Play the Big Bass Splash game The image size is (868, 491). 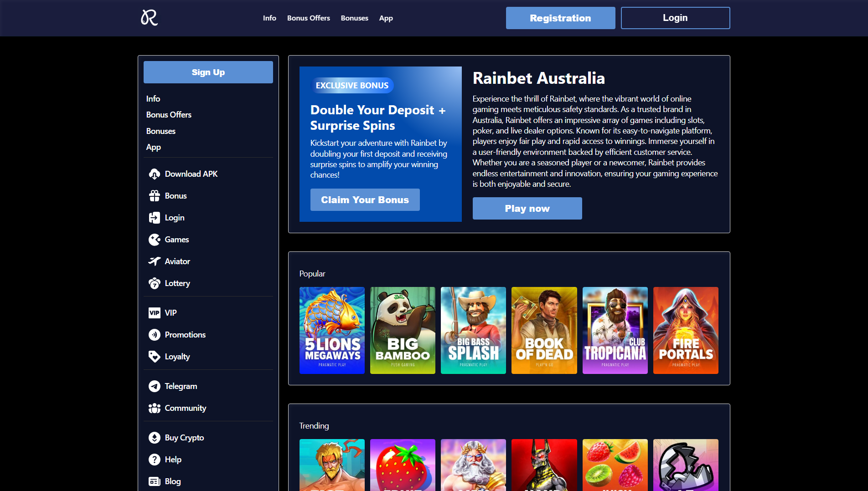pos(473,330)
